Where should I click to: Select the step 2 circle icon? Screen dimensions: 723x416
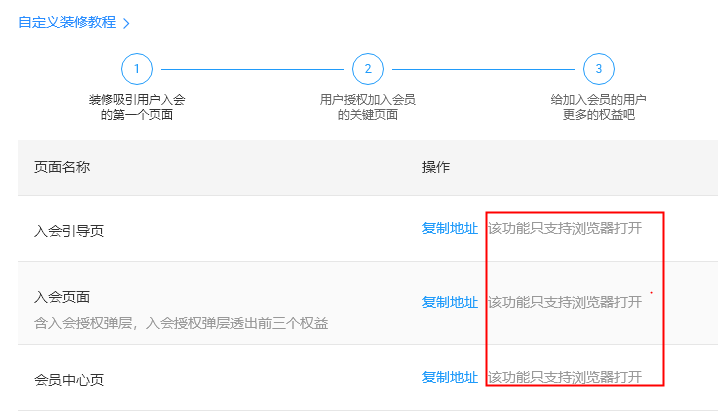(x=368, y=69)
